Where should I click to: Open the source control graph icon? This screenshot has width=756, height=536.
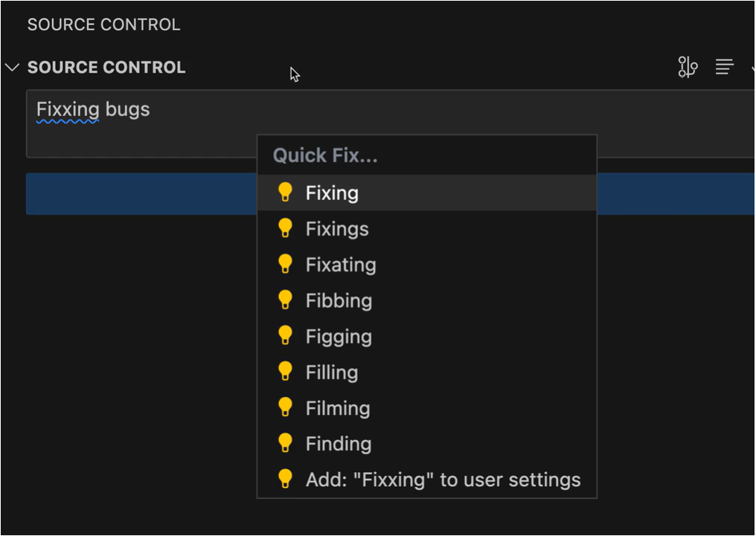(688, 68)
